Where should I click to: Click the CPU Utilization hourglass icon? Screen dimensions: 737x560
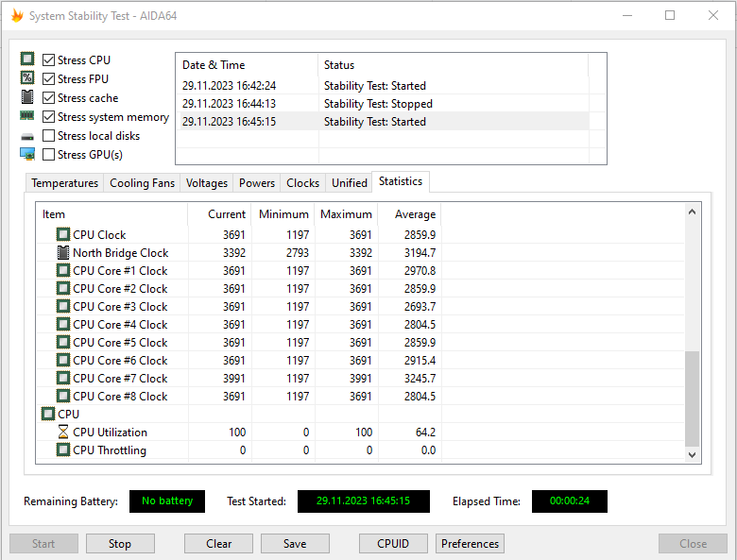[x=63, y=432]
